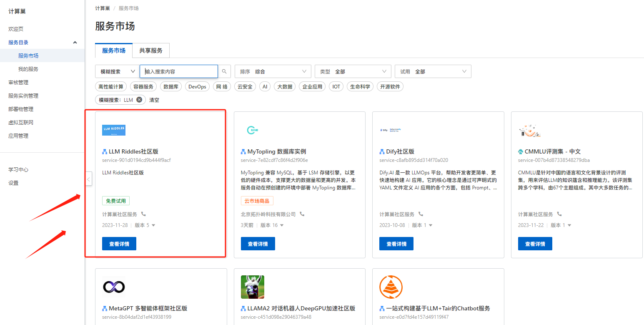Click phone icon on LLM Riddles card
The image size is (644, 325).
tap(144, 214)
